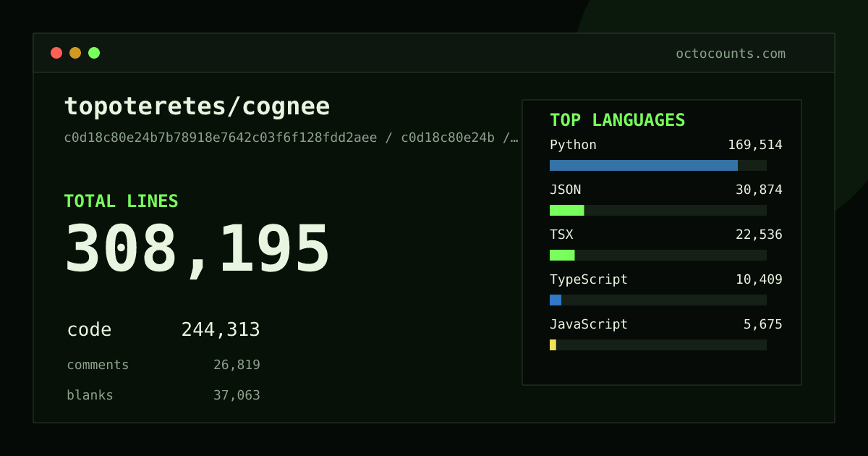The height and width of the screenshot is (456, 868).
Task: Click the code row label
Action: click(89, 330)
